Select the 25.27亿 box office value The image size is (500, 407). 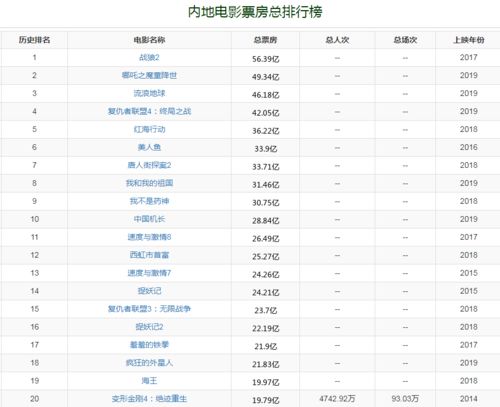(265, 257)
